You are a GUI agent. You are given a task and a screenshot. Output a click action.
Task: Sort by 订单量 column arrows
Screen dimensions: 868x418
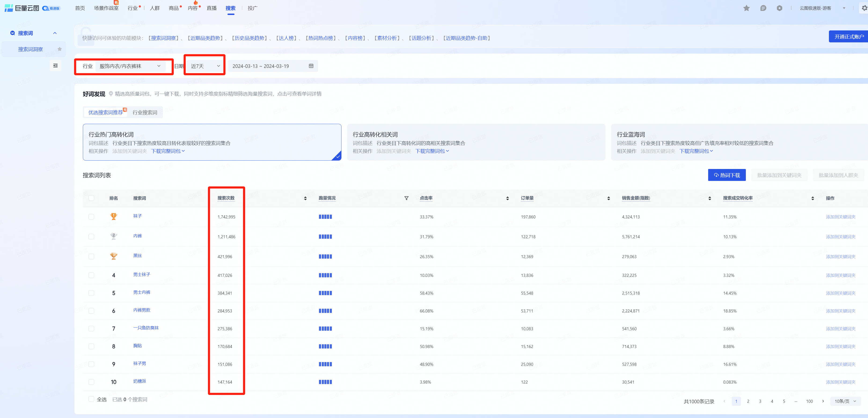coord(608,198)
